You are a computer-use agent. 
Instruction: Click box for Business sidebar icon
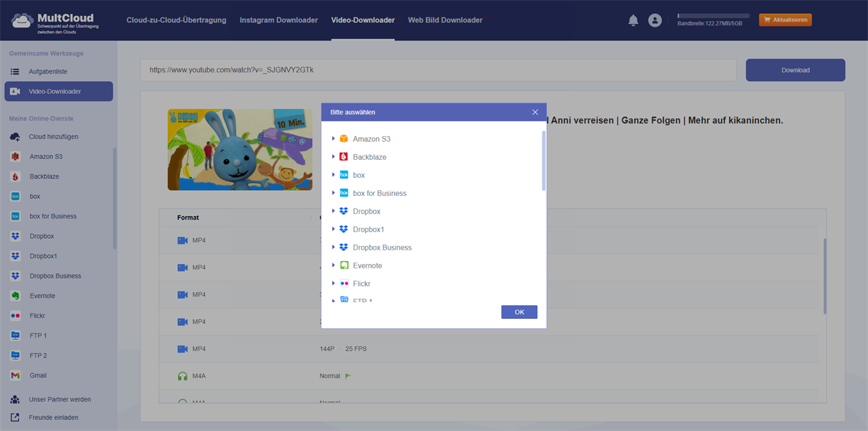(15, 216)
